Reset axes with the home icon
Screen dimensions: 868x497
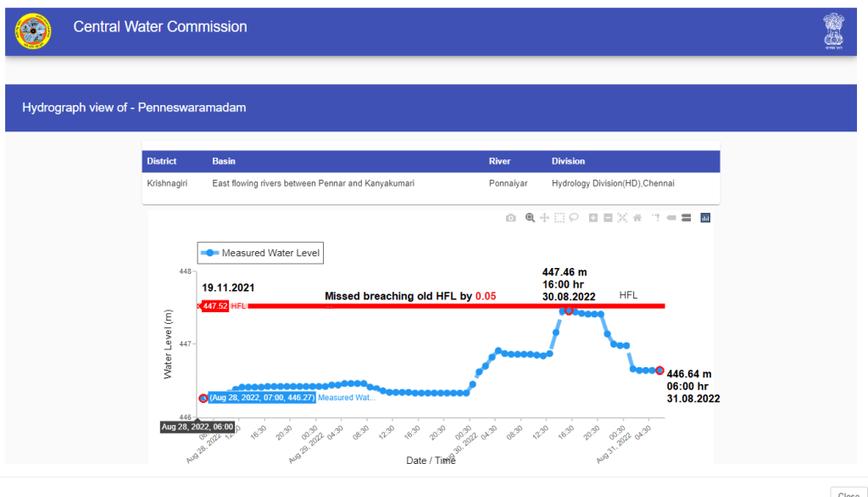point(637,218)
